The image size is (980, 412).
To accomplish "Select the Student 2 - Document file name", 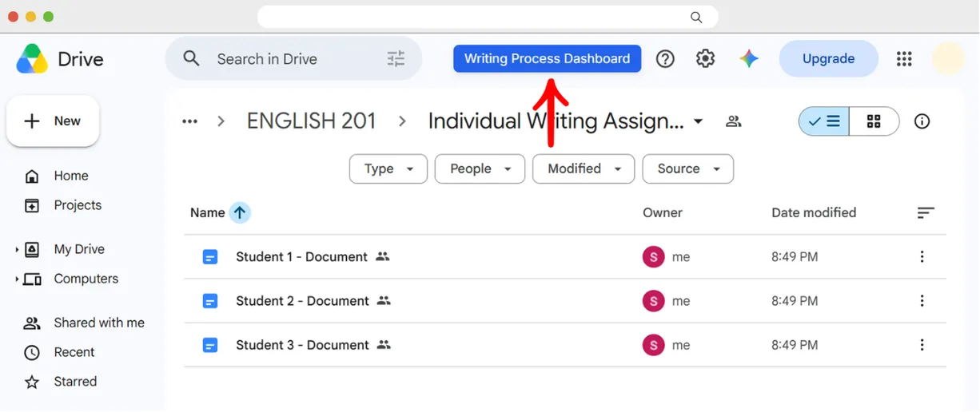I will pyautogui.click(x=302, y=301).
